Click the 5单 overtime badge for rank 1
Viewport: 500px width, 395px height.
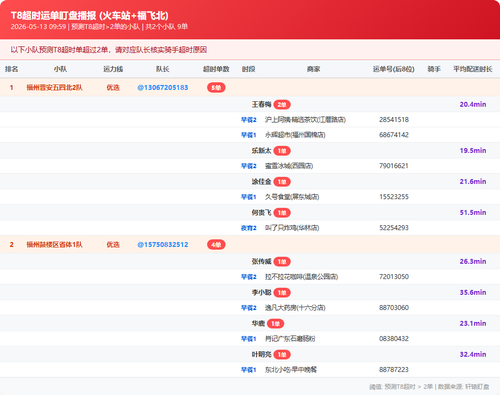coord(216,88)
